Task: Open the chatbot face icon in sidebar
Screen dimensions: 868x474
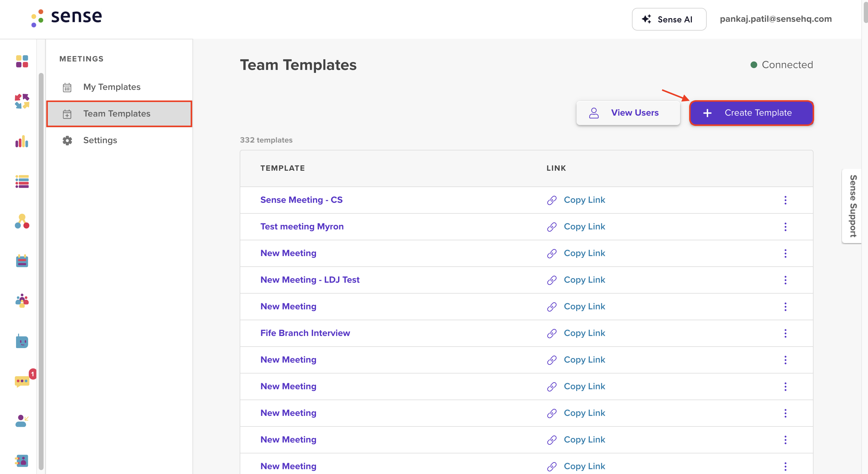Action: [x=22, y=341]
